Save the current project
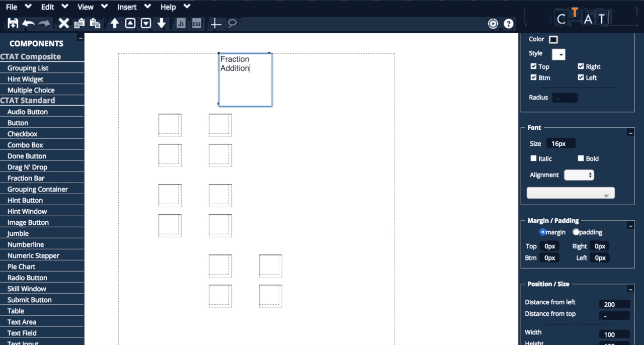This screenshot has height=345, width=644. (12, 23)
